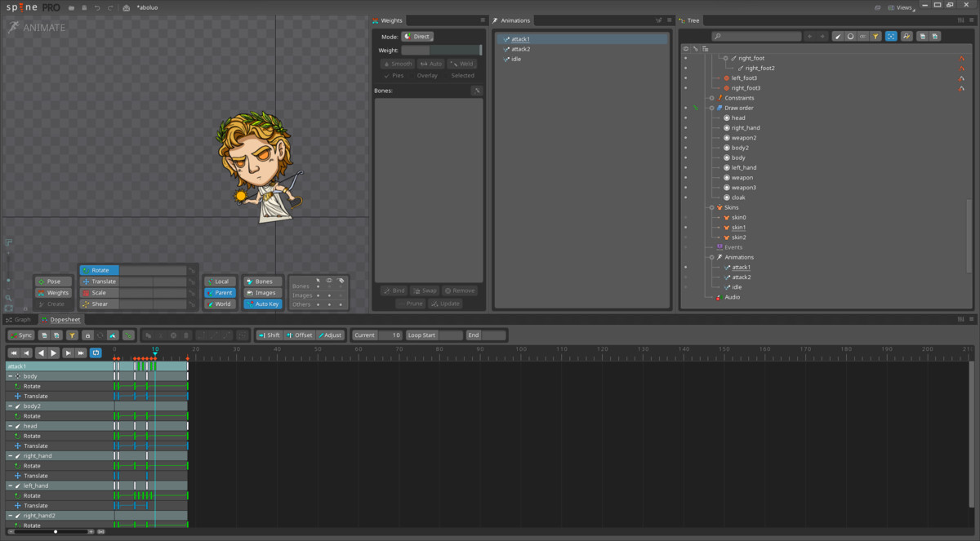Screen dimensions: 980x541
Task: Click the tree slot circle filter icon
Action: click(850, 36)
